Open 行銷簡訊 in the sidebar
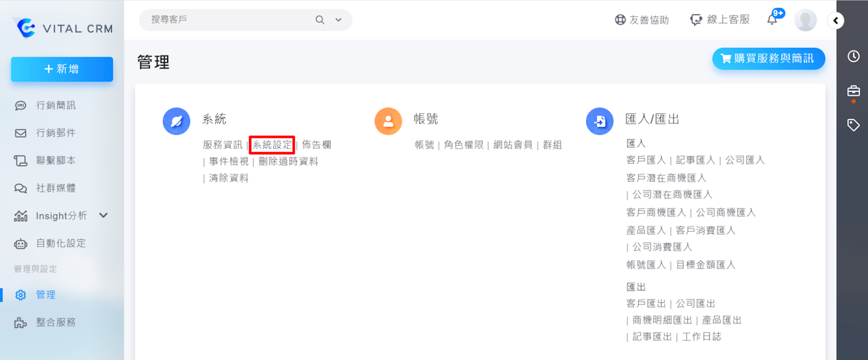868x360 pixels. [55, 105]
